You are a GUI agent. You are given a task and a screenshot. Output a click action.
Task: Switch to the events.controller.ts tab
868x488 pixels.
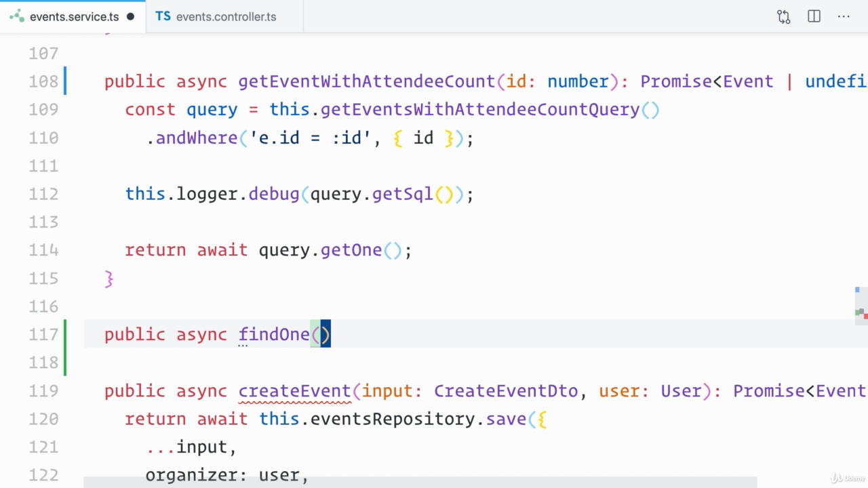[226, 17]
